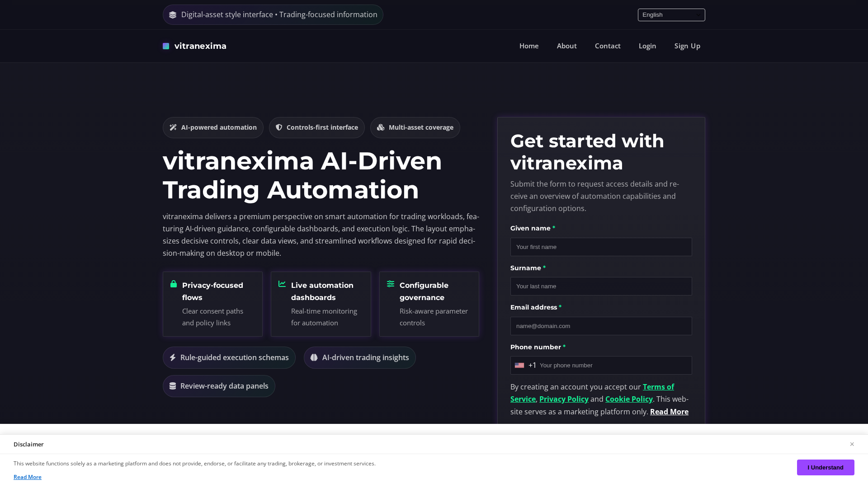Click the lock icon on Privacy-focused flows
Image resolution: width=868 pixels, height=488 pixels.
pyautogui.click(x=174, y=284)
